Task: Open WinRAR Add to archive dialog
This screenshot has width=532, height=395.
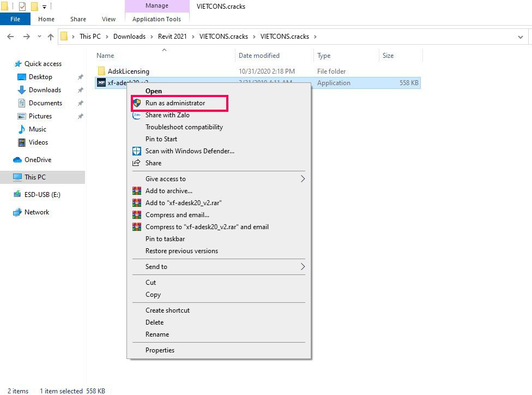Action: click(169, 190)
